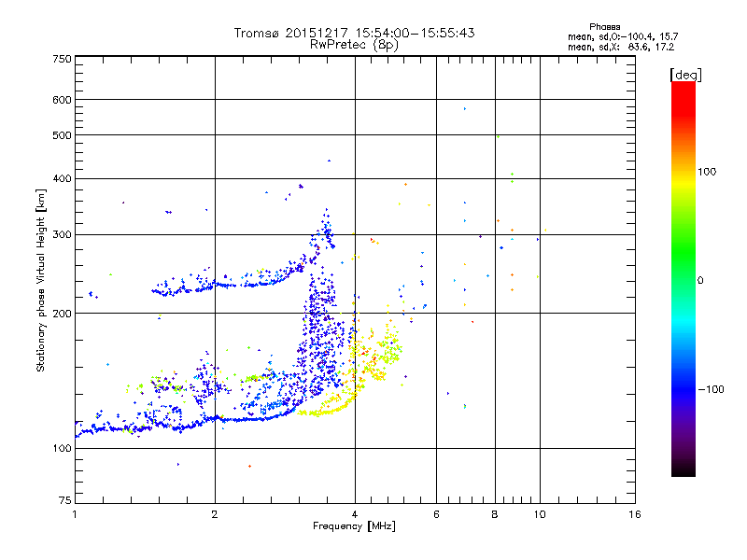Select the 'mean, sd,O:-100.4, 15.7' line
Screen dimensions: 747x560
623,36
